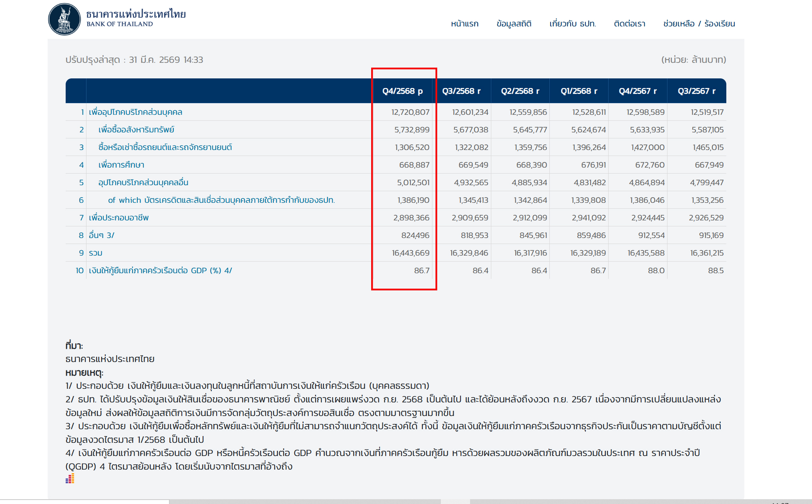Click the Bank of Thailand logo emblem
812x504 pixels.
pyautogui.click(x=64, y=19)
